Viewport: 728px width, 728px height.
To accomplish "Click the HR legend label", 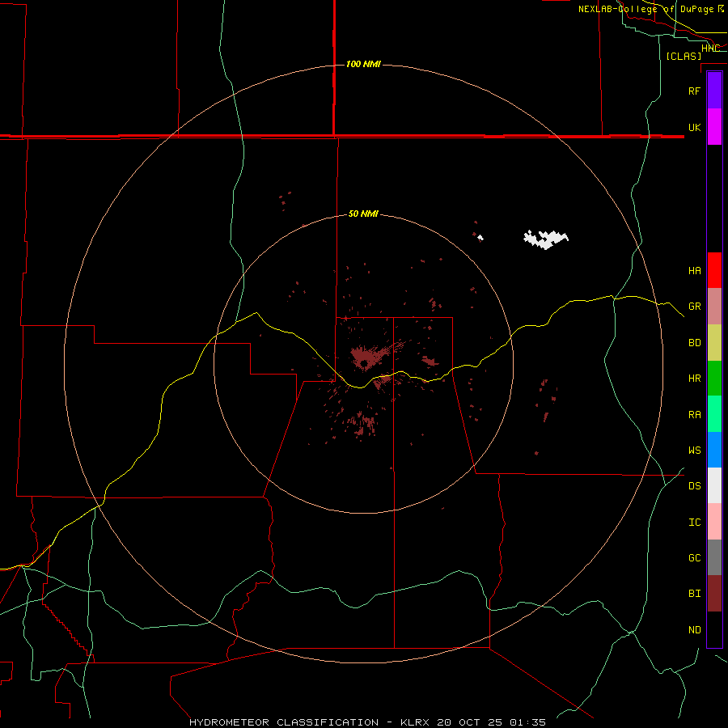I will click(694, 379).
